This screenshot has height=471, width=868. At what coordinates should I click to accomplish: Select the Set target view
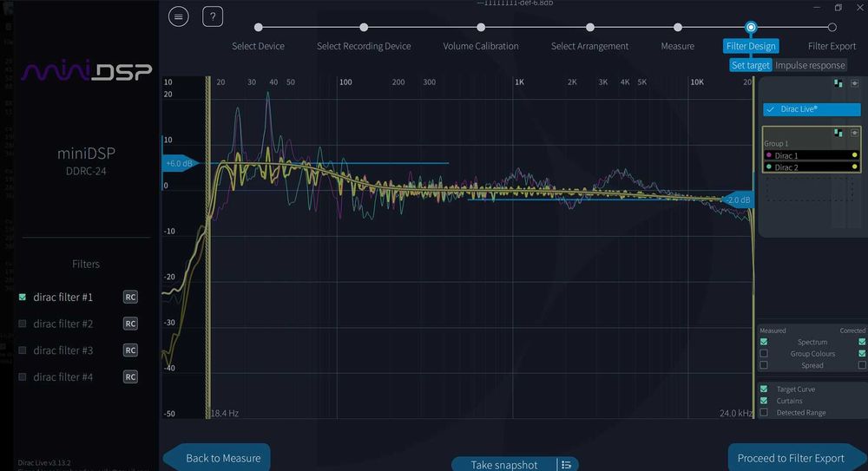750,65
